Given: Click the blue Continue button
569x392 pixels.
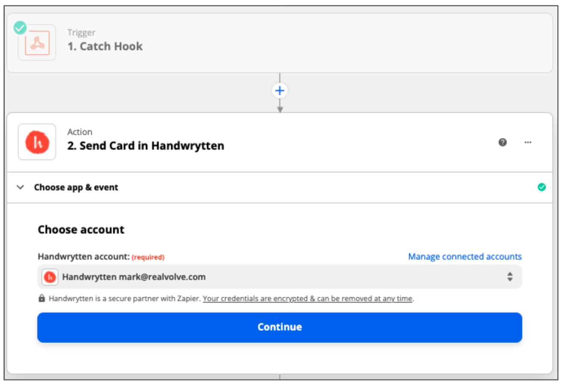Looking at the screenshot, I should (x=280, y=327).
